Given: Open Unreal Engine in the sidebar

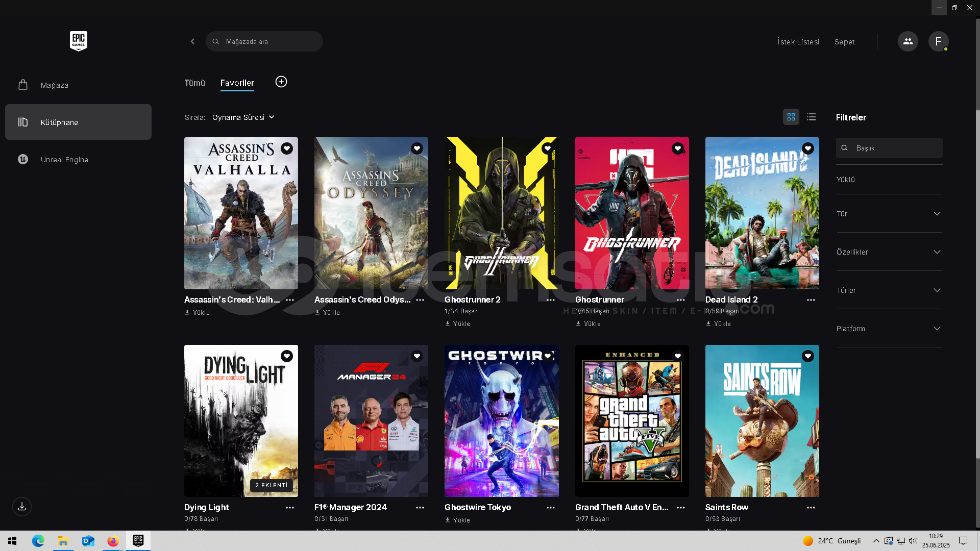Looking at the screenshot, I should click(x=78, y=160).
